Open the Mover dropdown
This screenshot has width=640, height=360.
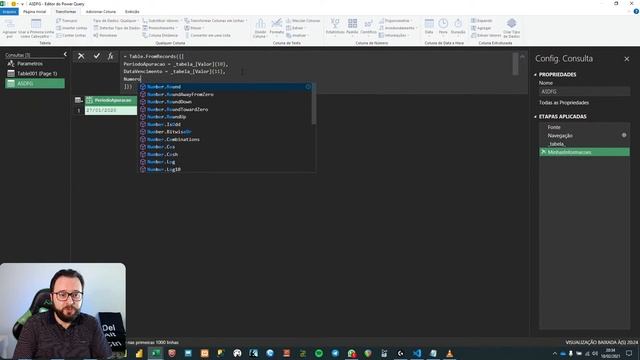[x=194, y=28]
